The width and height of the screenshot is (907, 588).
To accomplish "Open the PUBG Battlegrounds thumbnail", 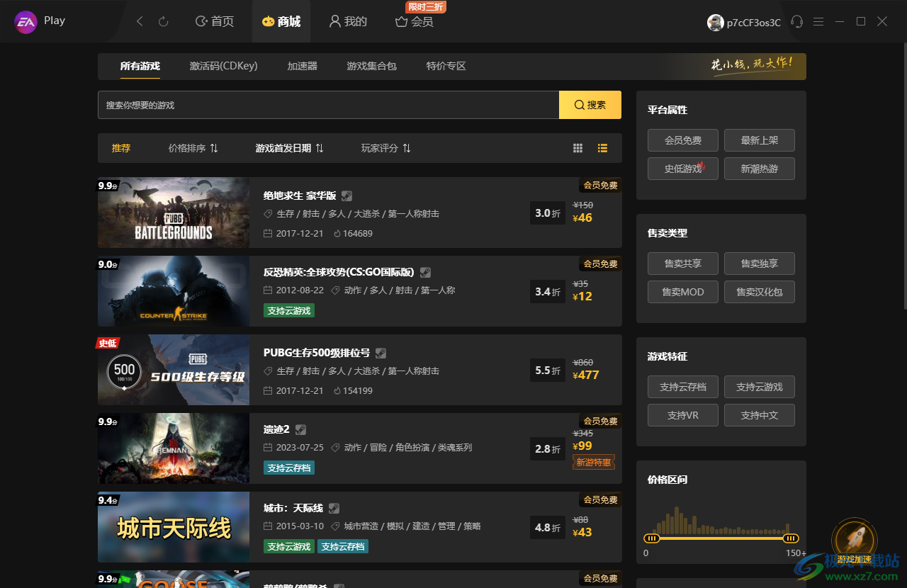I will [x=174, y=213].
